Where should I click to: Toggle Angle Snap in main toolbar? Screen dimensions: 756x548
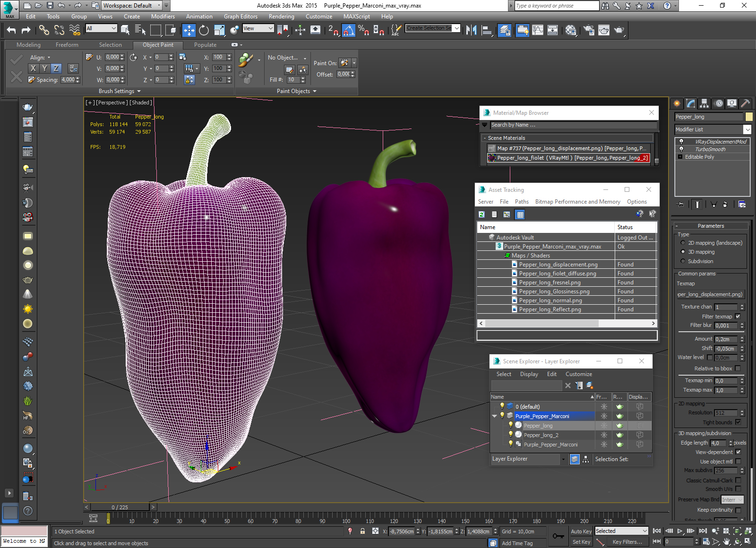click(x=348, y=30)
